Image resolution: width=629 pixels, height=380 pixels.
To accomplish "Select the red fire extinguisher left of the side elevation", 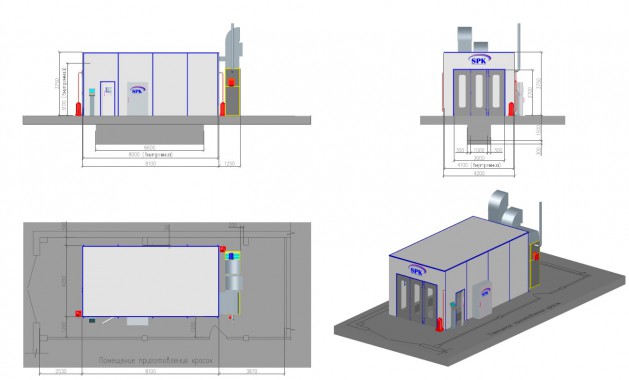I will pos(79,109).
